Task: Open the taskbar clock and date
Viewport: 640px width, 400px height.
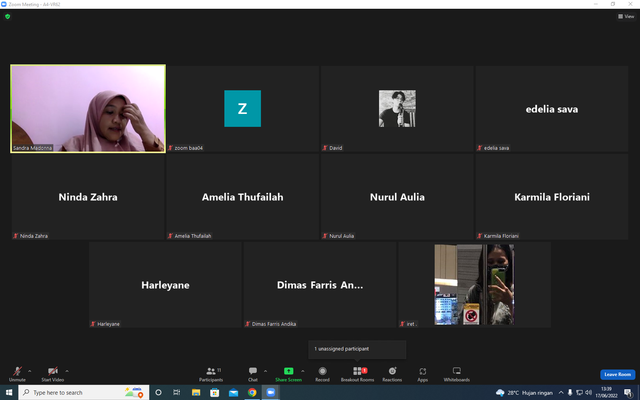Action: pos(607,393)
